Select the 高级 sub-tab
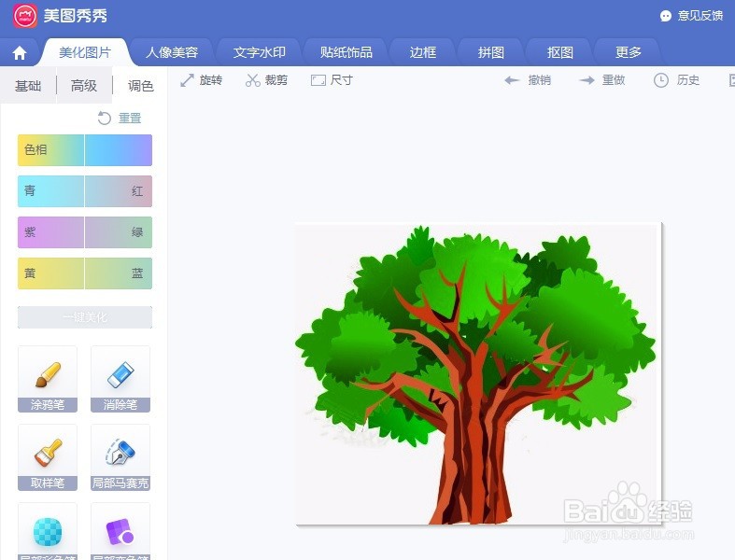 [84, 86]
